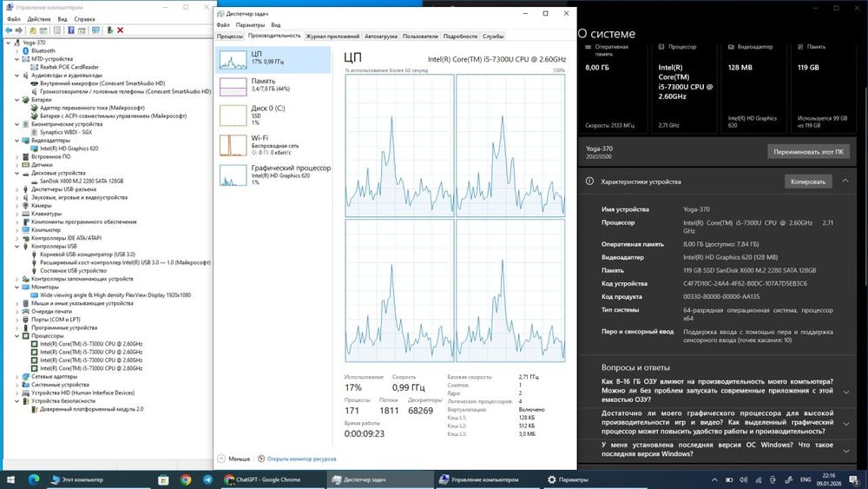868x489 pixels.
Task: Expand the 8–16 ГБ ОЗУ question chevron
Action: pos(845,392)
